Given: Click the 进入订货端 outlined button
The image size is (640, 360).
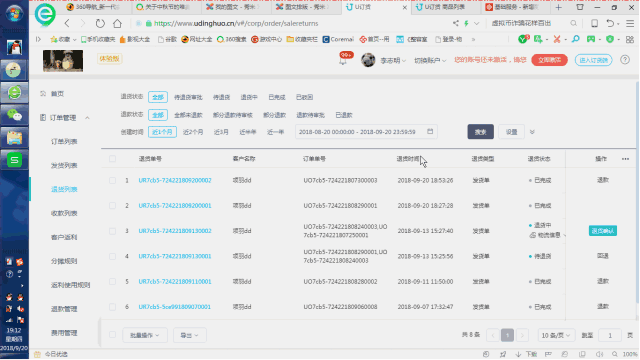Looking at the screenshot, I should point(593,60).
